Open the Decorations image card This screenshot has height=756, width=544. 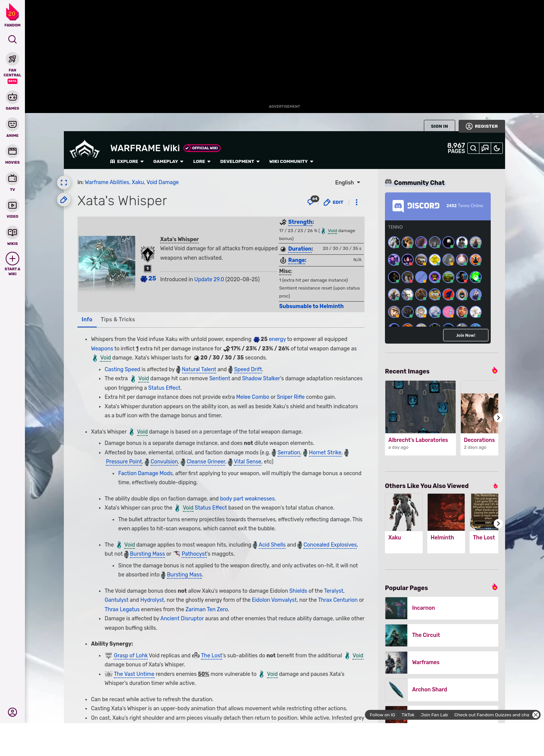[x=479, y=418]
